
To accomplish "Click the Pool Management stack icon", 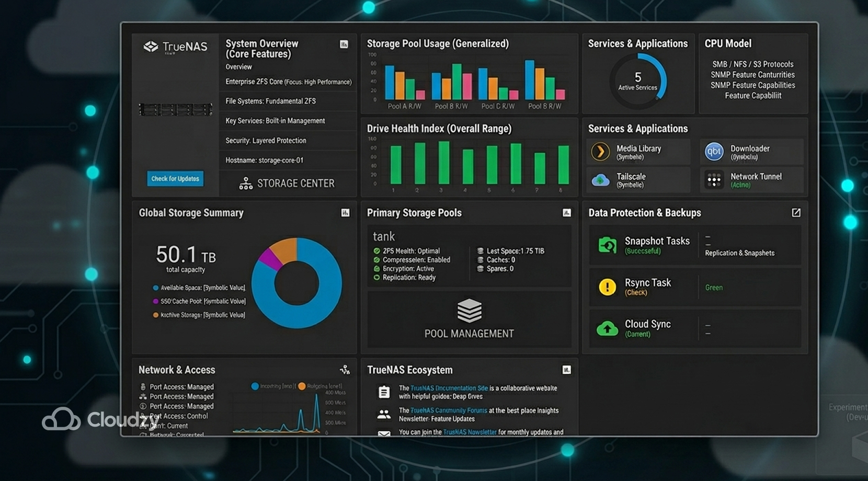I will [x=469, y=311].
